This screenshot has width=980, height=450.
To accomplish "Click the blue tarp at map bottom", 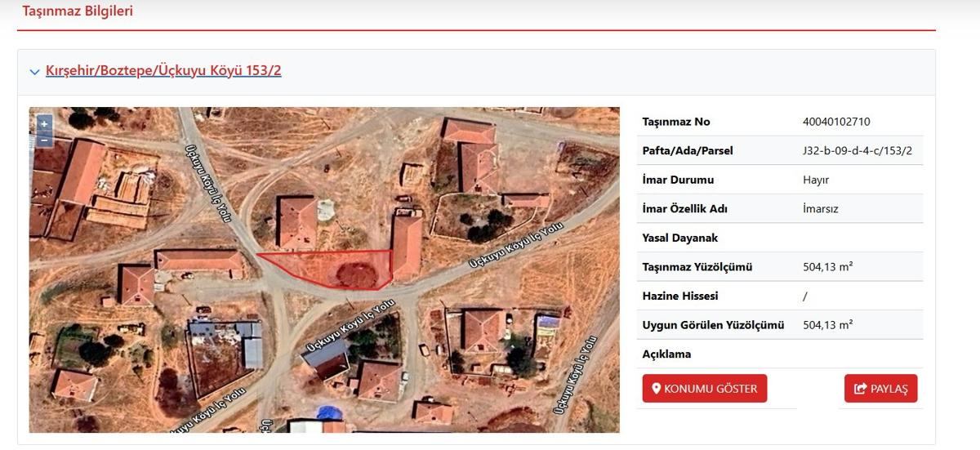I will (x=330, y=412).
